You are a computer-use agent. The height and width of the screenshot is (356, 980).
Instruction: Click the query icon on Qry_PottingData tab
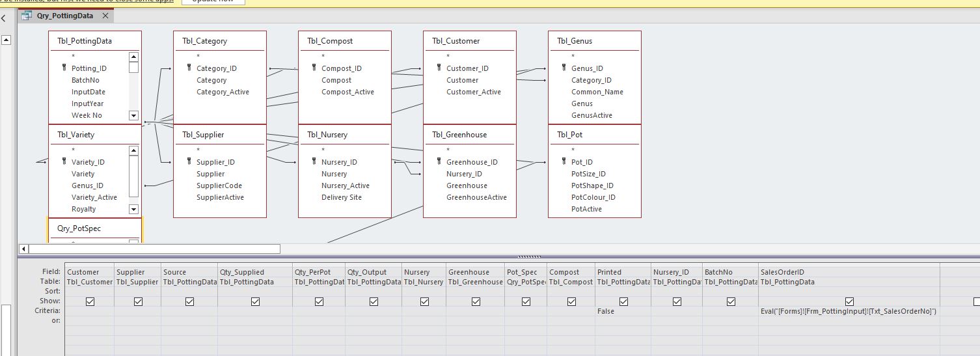click(x=27, y=16)
